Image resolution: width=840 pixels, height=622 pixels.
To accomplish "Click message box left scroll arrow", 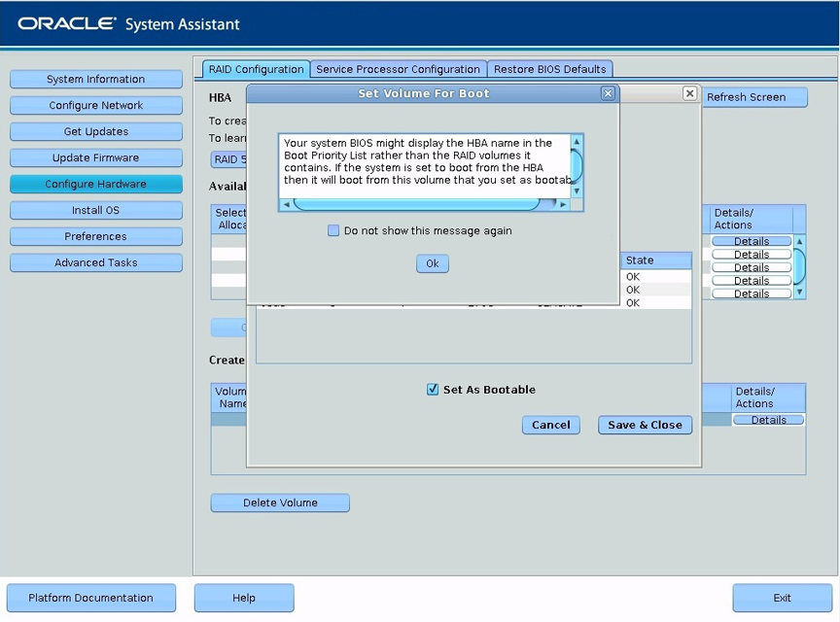I will click(x=287, y=205).
